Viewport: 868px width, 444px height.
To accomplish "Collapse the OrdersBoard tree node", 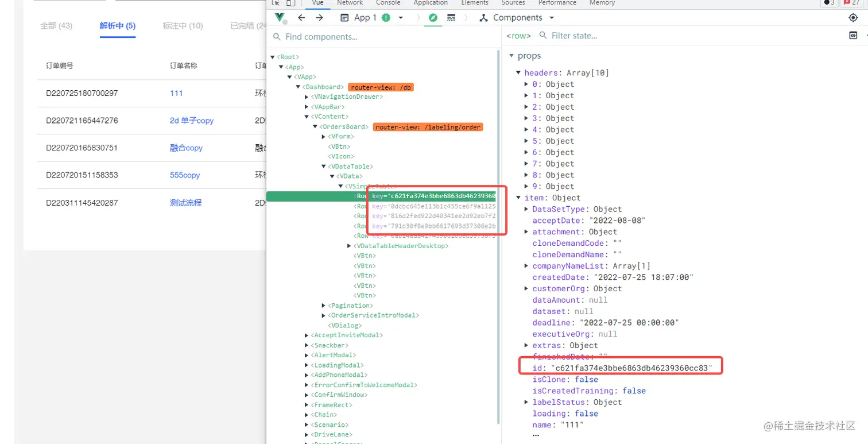I will pyautogui.click(x=315, y=127).
